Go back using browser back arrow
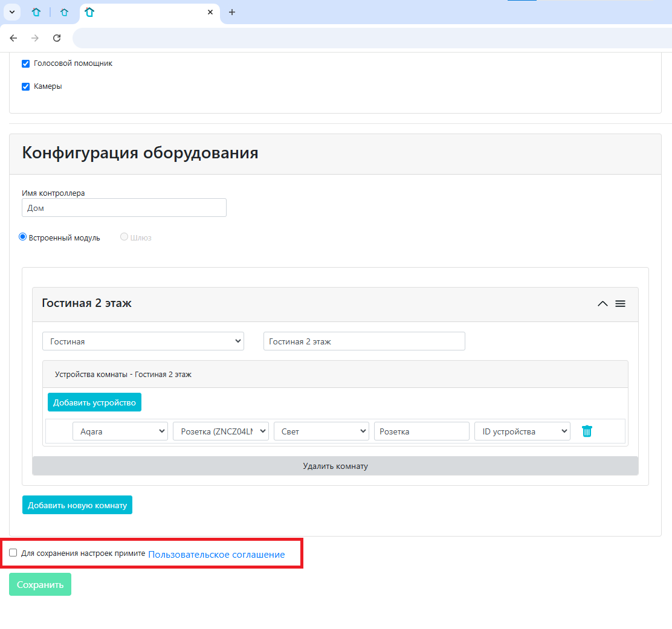Screen dimensions: 672x629 (x=13, y=38)
